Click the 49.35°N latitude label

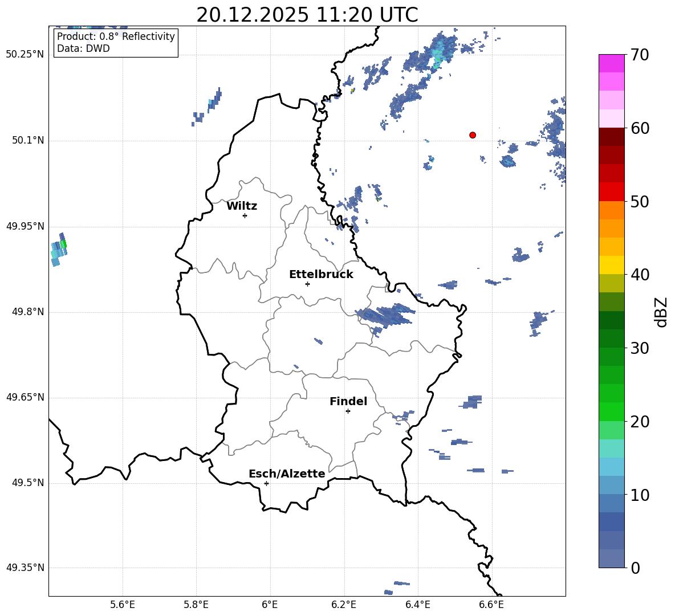[25, 568]
